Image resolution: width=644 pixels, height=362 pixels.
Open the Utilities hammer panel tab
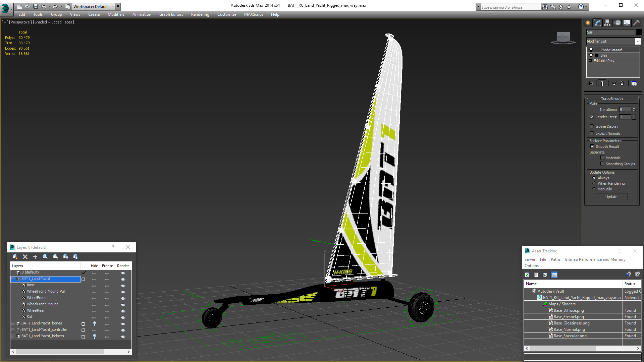(x=636, y=23)
